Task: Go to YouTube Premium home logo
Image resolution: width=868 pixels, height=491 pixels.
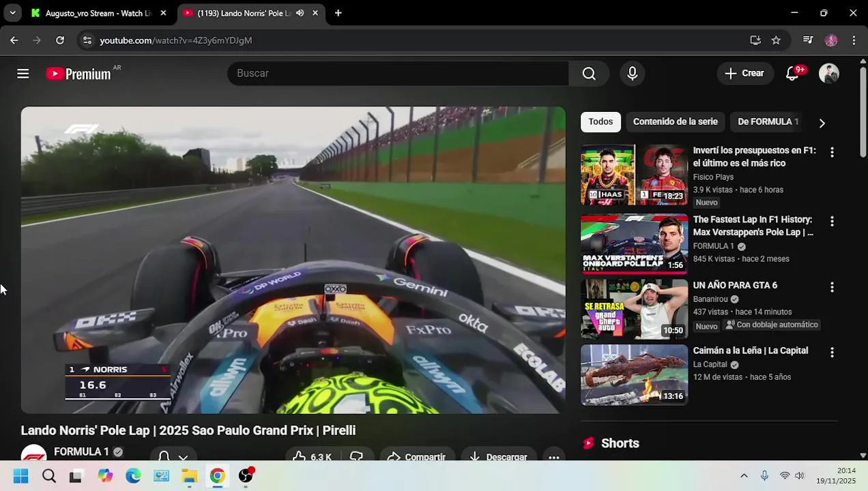Action: click(x=78, y=74)
